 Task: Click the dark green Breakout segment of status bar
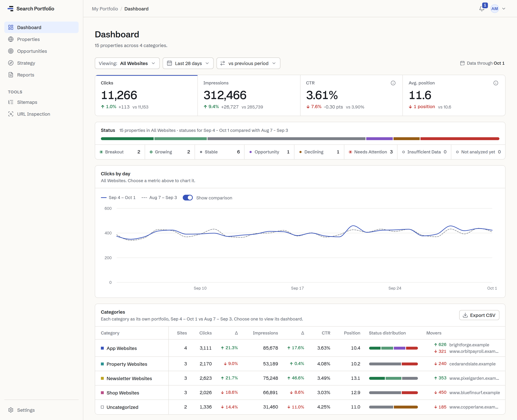(127, 139)
